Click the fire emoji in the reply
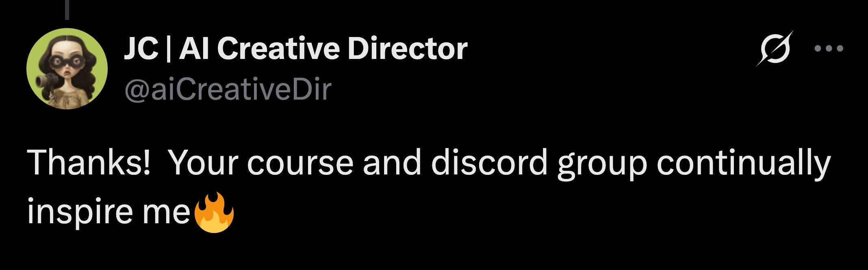 [x=214, y=213]
